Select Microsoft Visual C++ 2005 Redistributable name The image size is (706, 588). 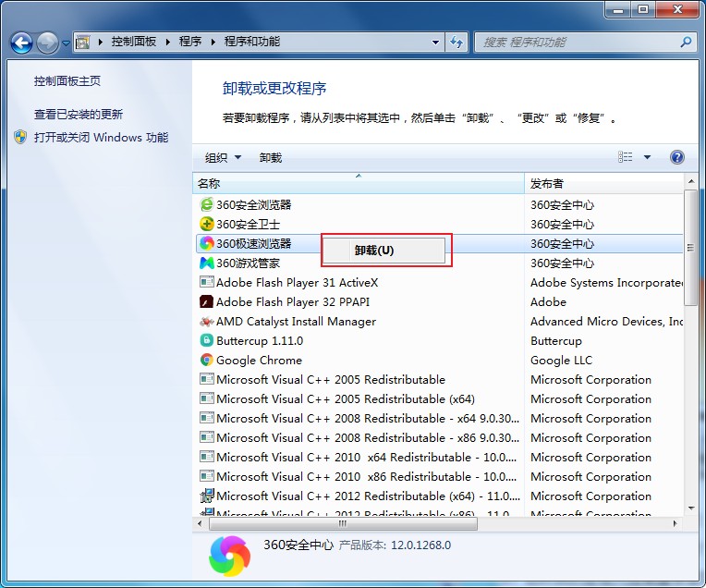(x=331, y=379)
